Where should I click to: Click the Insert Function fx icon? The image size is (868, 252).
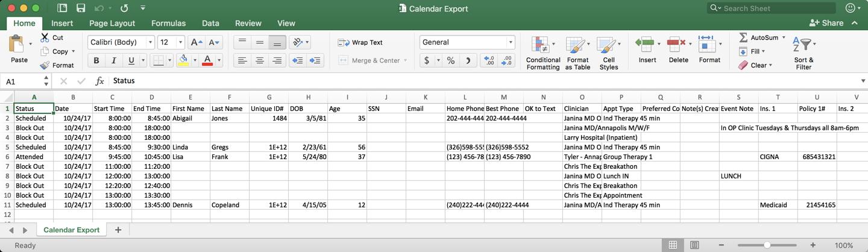[x=100, y=81]
